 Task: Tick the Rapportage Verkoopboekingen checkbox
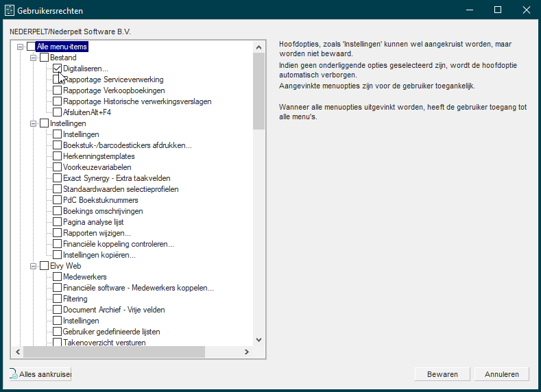pos(58,90)
